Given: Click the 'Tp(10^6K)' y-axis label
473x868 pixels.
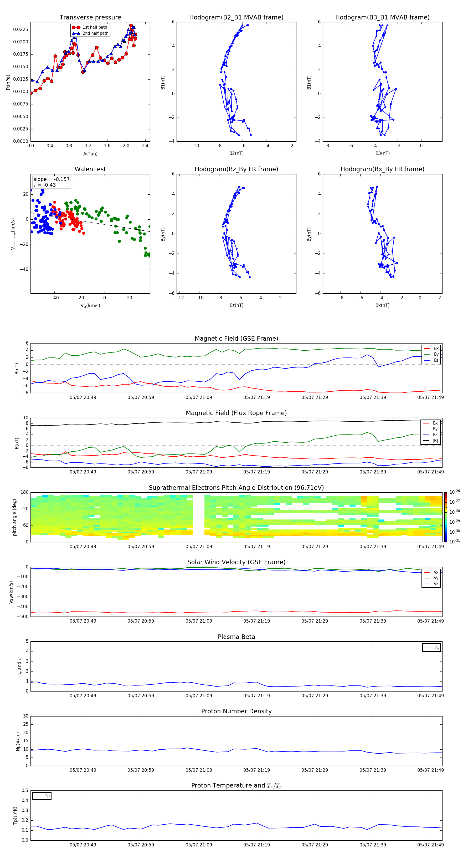Looking at the screenshot, I should coord(16,815).
